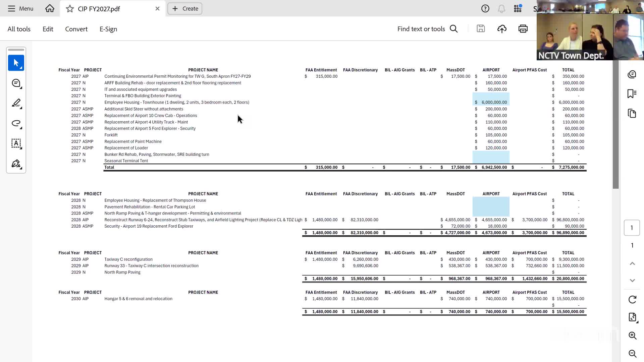Zoom out with magnifier minus icon
The image size is (644, 362).
pyautogui.click(x=632, y=353)
